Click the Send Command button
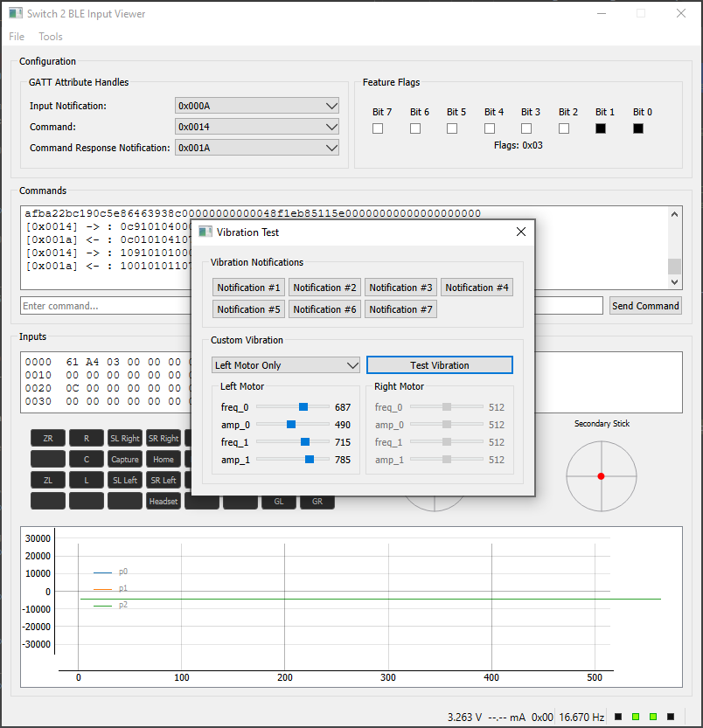Image resolution: width=703 pixels, height=728 pixels. pos(645,306)
